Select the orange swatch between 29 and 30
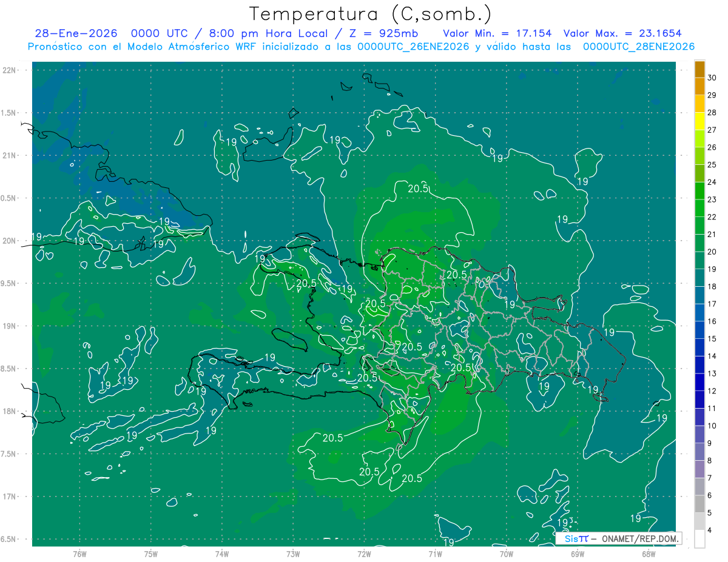Image resolution: width=728 pixels, height=562 pixels. [699, 87]
